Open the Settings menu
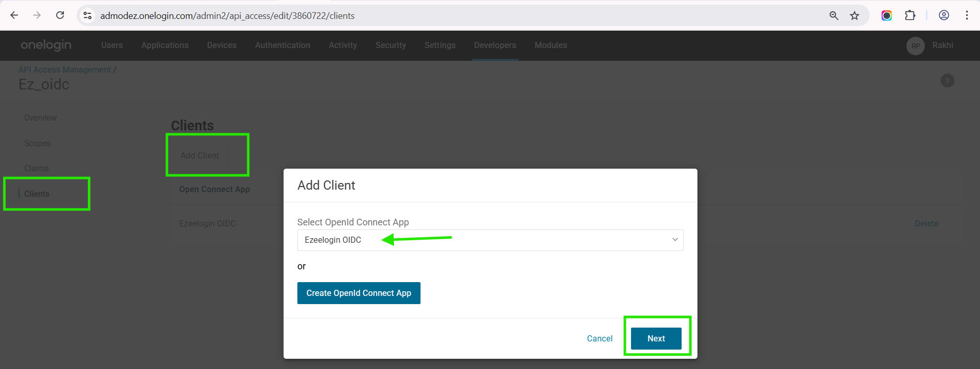980x369 pixels. coord(440,45)
